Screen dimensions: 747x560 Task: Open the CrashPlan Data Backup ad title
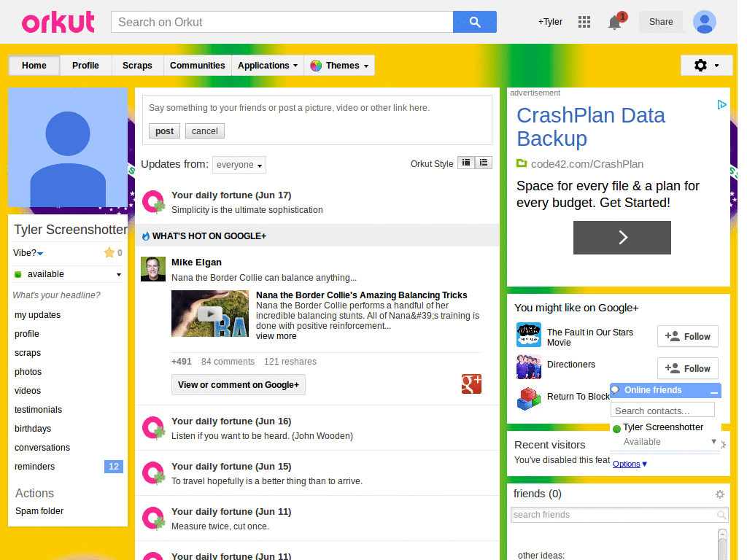[x=591, y=127]
